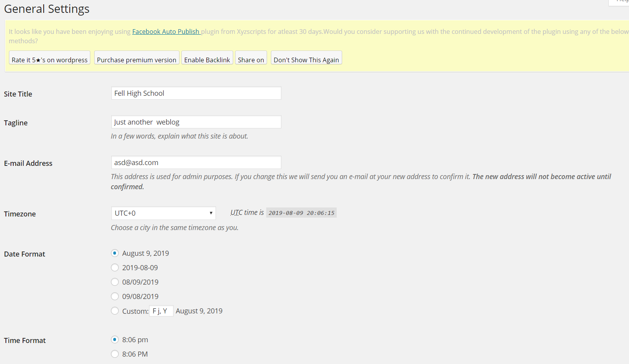The image size is (629, 364).
Task: Click Rate it 5★'s on wordpress button
Action: point(49,60)
